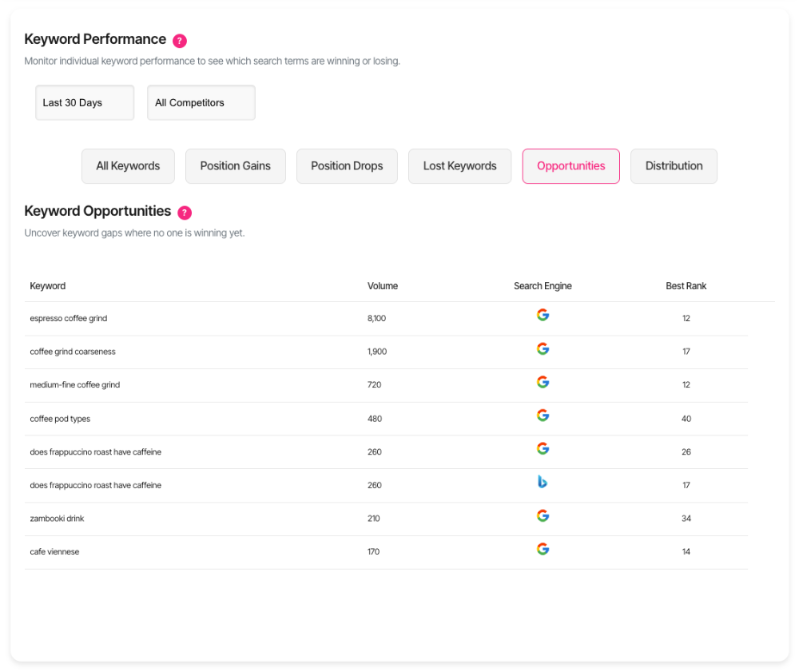Image resolution: width=799 pixels, height=672 pixels.
Task: Select the Google icon next to coffee pod types
Action: pos(543,416)
